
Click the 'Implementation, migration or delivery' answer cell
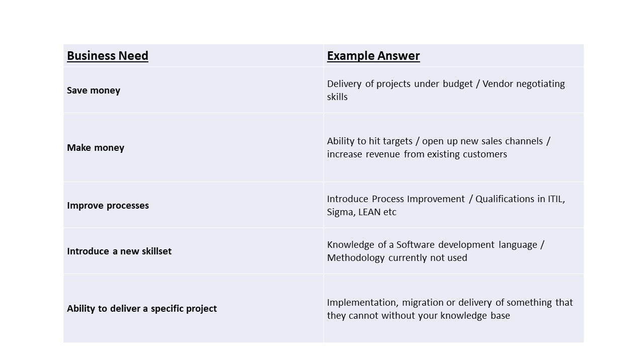(x=453, y=308)
